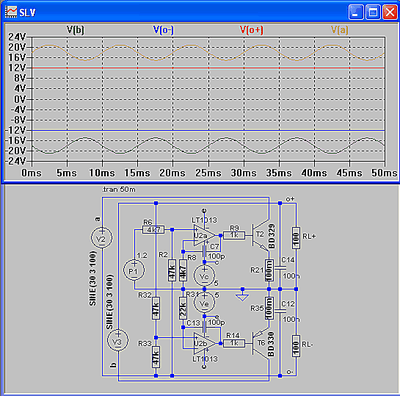Click the -24V vertical axis label
This screenshot has width=400, height=396.
point(15,161)
